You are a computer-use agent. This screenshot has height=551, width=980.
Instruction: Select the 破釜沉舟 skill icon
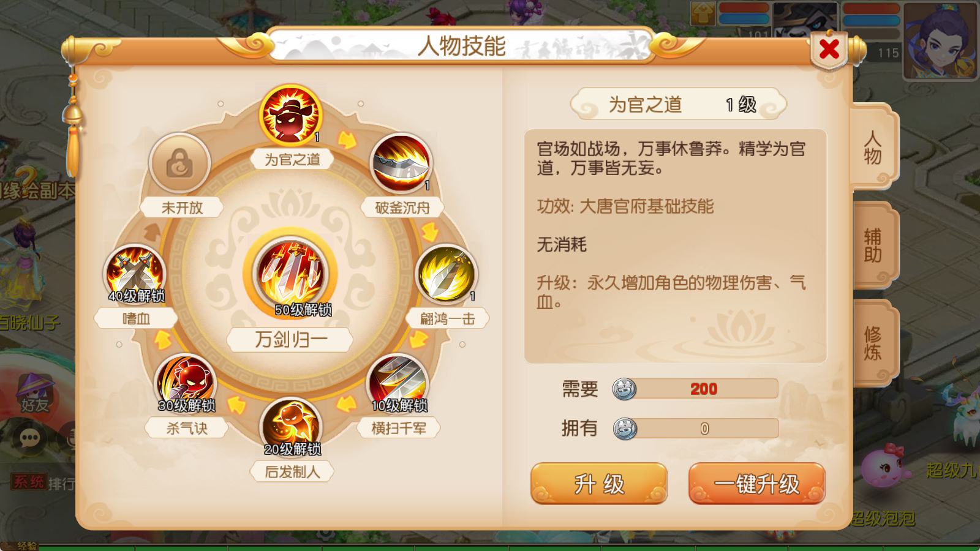[x=401, y=163]
